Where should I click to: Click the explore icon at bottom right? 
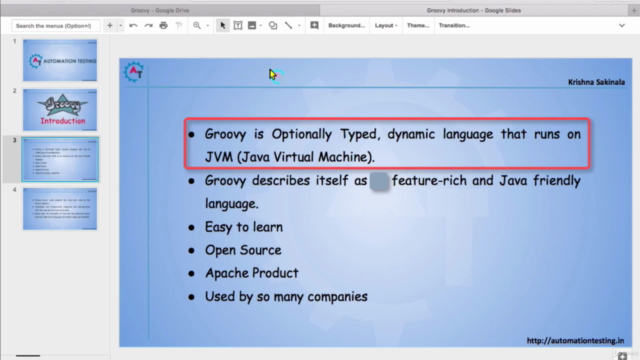click(x=622, y=356)
